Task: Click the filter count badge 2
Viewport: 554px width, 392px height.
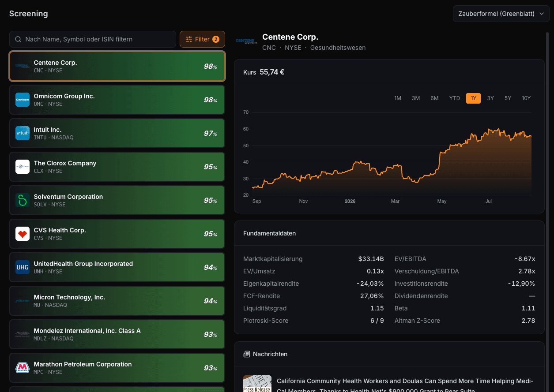Action: (x=216, y=39)
